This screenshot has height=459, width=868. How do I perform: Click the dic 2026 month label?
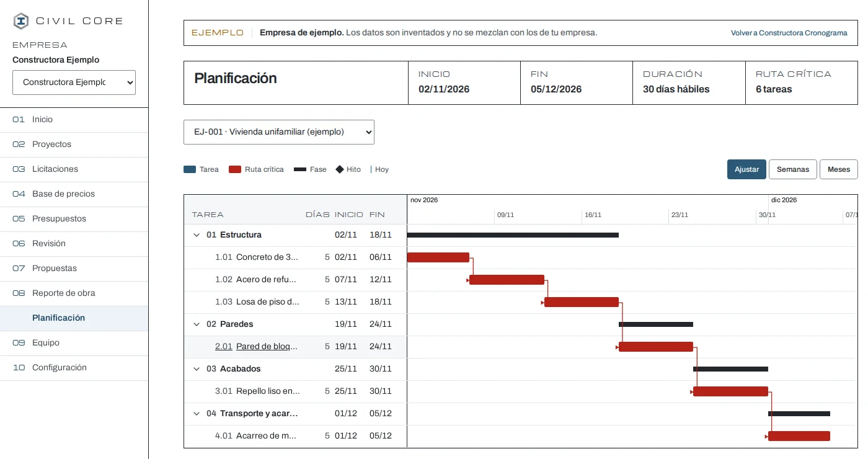pos(784,200)
